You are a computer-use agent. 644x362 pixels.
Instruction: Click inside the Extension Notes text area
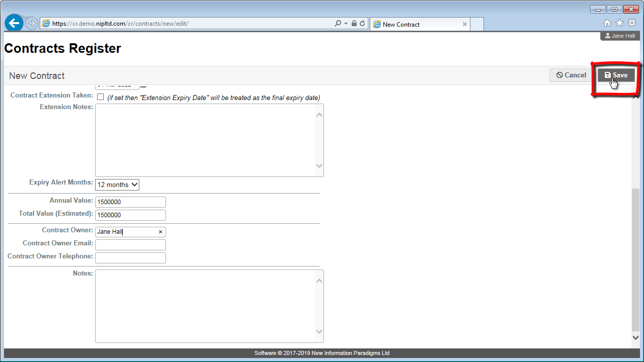point(205,140)
